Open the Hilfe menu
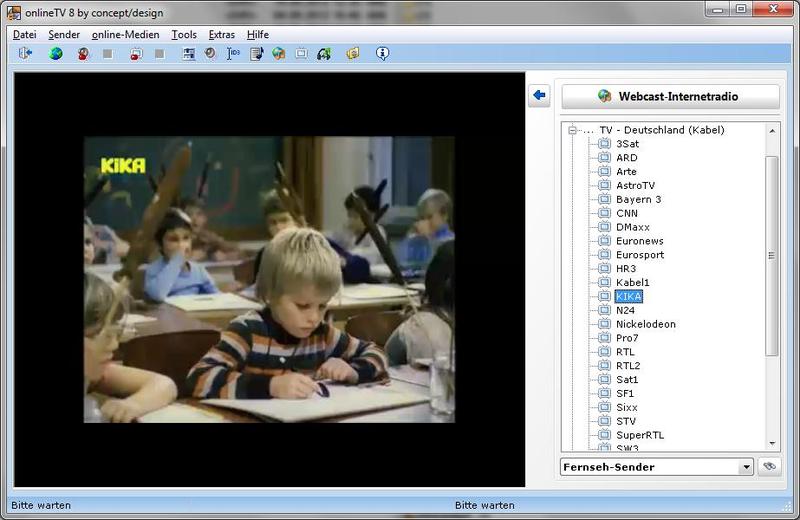 258,35
